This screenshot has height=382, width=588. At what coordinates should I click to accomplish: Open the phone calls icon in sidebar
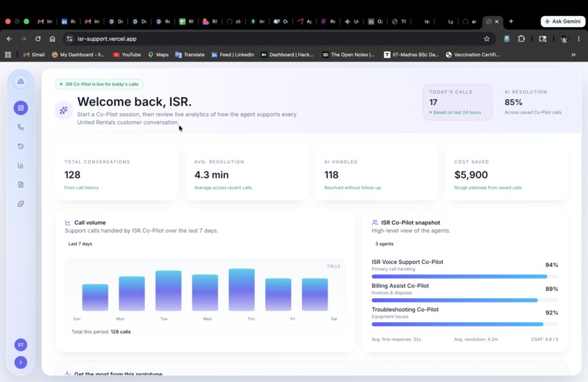click(x=20, y=127)
